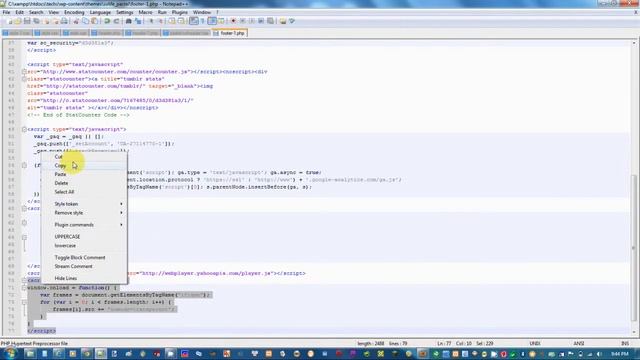The image size is (640, 360).
Task: Toggle INS insert mode in status bar
Action: click(x=624, y=344)
